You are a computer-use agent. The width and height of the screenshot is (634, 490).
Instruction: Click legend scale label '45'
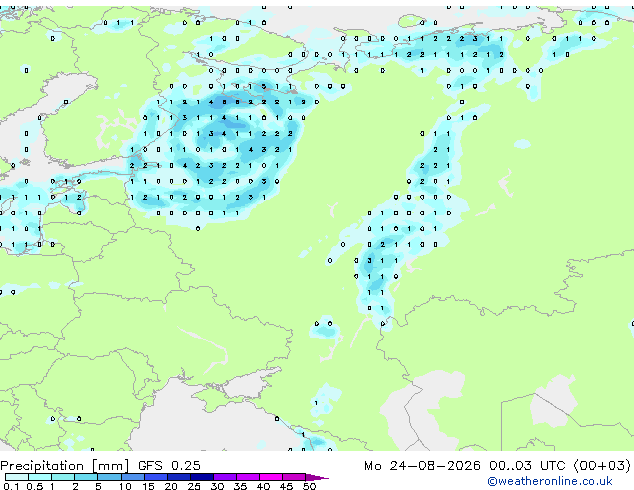click(286, 486)
